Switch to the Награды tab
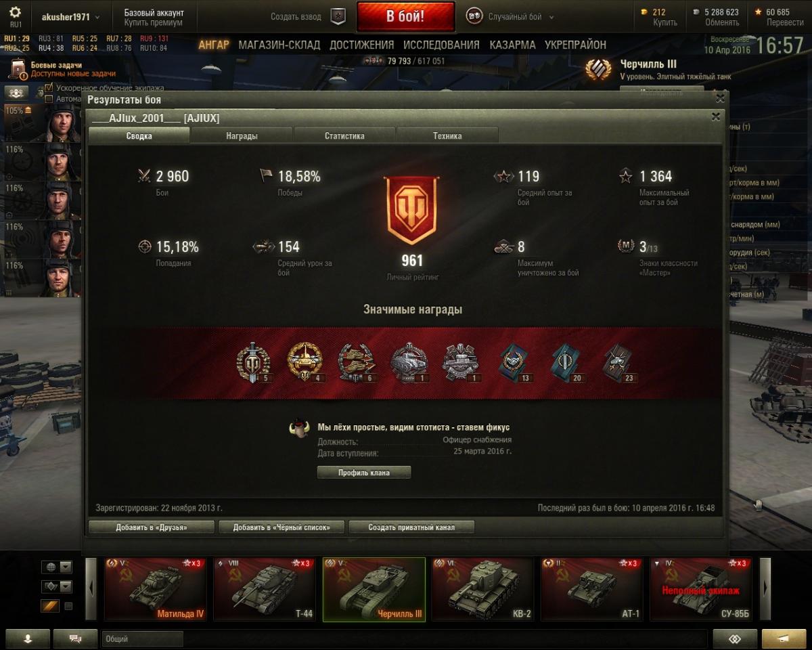This screenshot has width=812, height=650. coord(242,135)
